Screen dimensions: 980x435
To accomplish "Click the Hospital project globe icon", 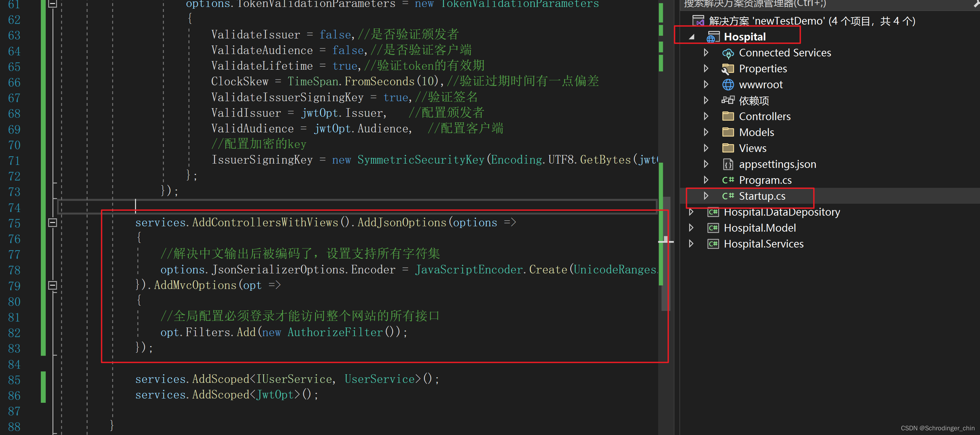I will [712, 36].
